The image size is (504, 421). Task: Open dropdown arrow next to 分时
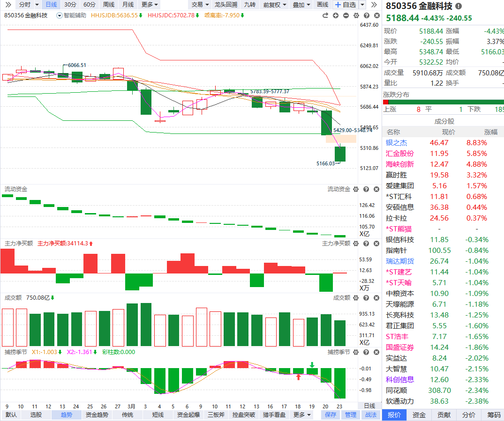pos(37,5)
